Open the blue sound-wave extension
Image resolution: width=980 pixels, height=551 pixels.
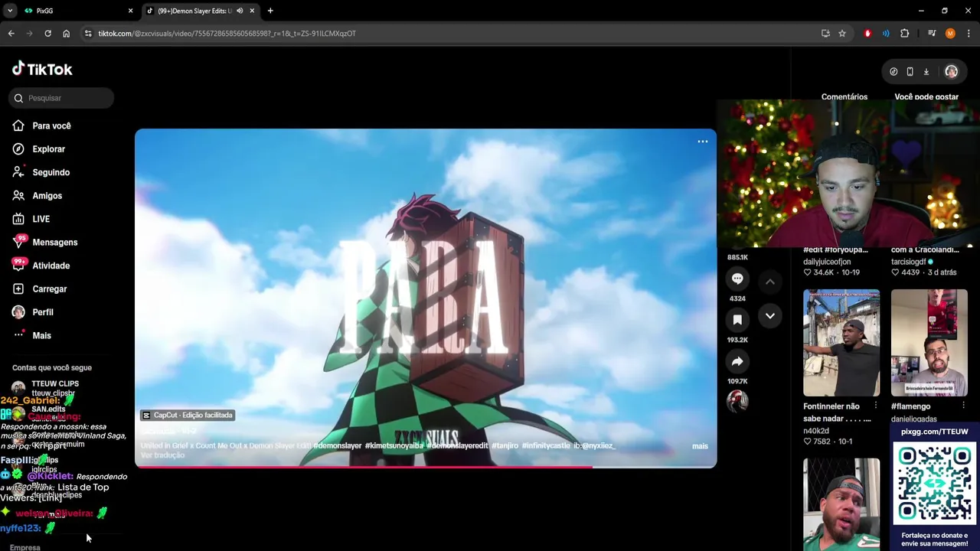coord(886,34)
